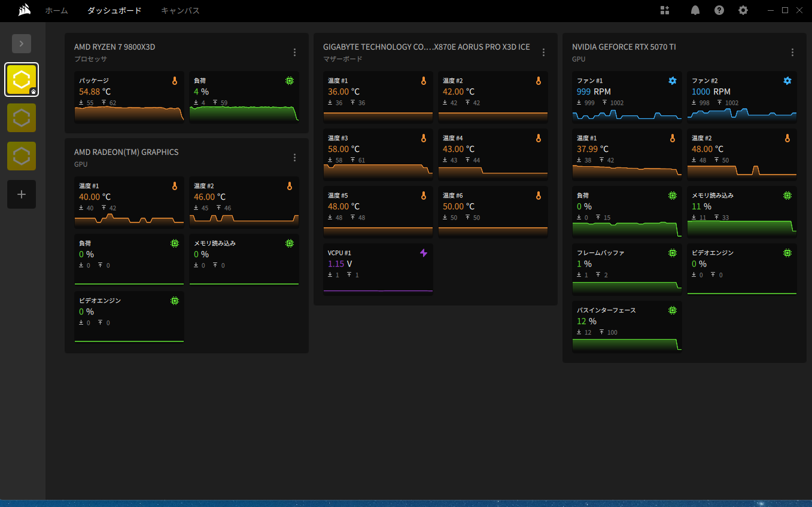Click the thermometer icon on the パッケージ tile
This screenshot has width=812, height=507.
click(x=175, y=80)
